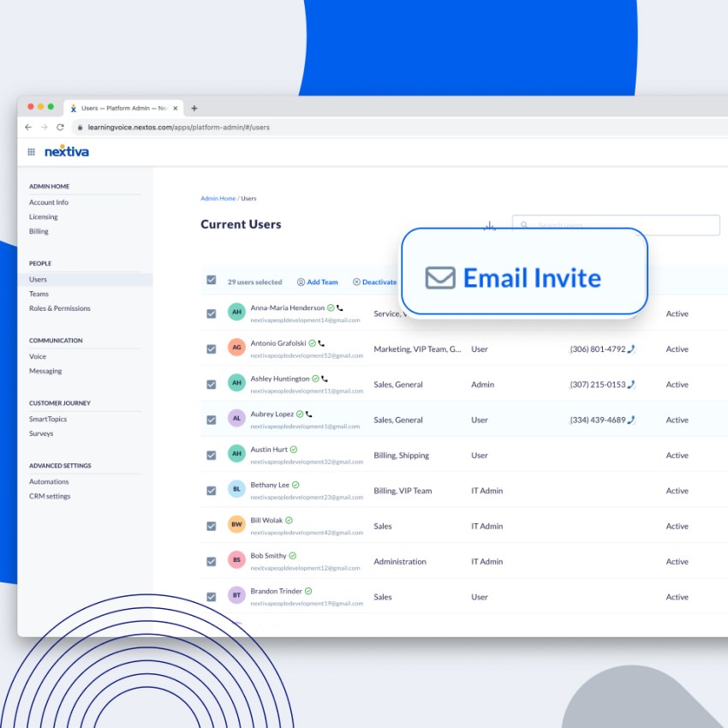Click the verified checkmark beside Austin Hurt

(x=294, y=450)
